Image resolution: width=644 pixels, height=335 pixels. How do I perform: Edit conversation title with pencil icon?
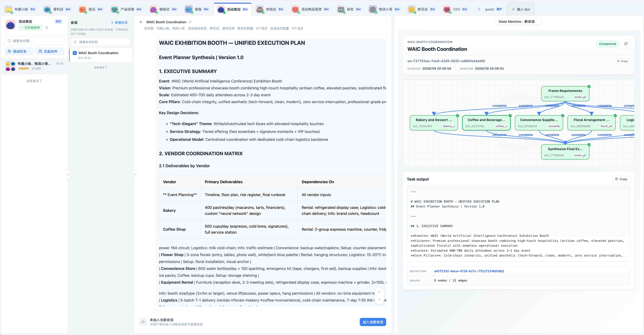[x=190, y=22]
